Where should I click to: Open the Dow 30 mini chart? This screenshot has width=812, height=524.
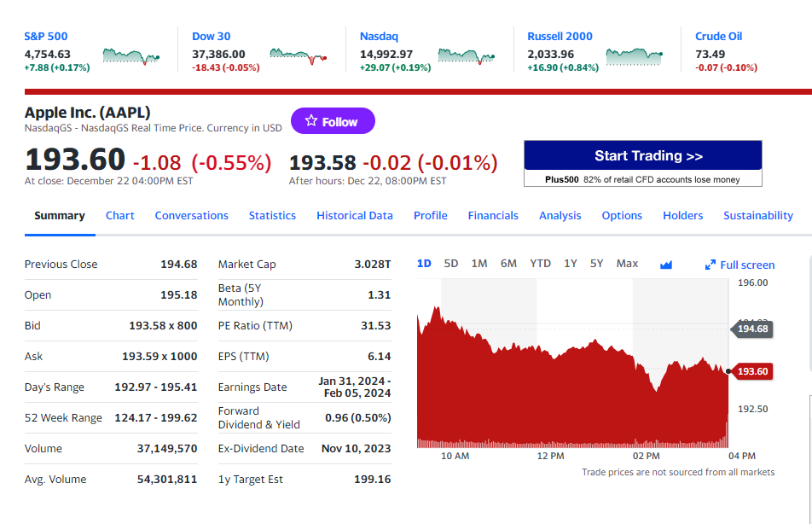tap(299, 56)
